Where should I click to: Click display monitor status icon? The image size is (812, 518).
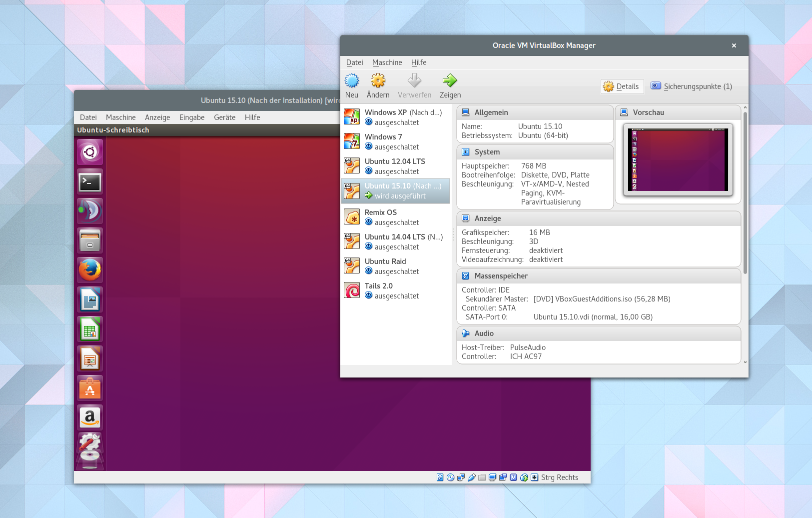[x=492, y=477]
